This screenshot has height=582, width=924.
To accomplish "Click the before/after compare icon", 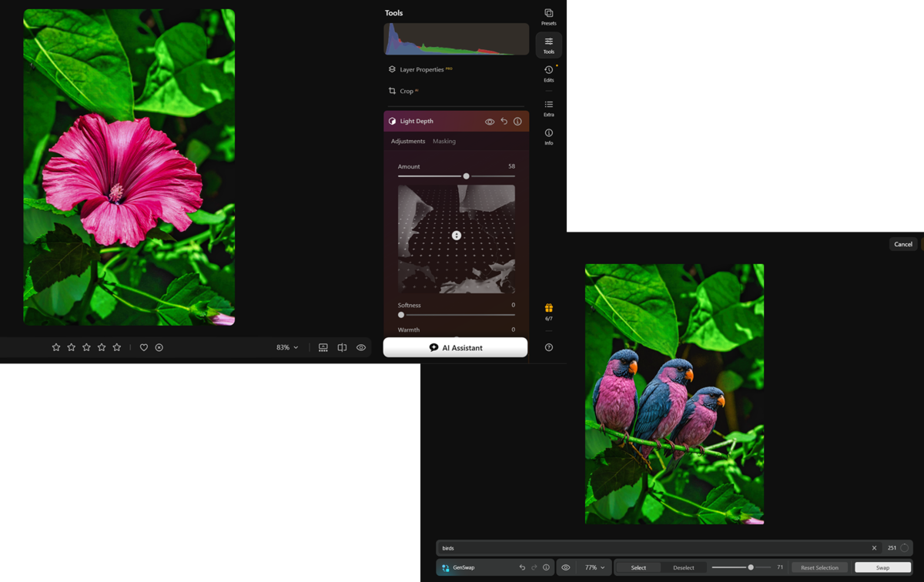I will [342, 347].
